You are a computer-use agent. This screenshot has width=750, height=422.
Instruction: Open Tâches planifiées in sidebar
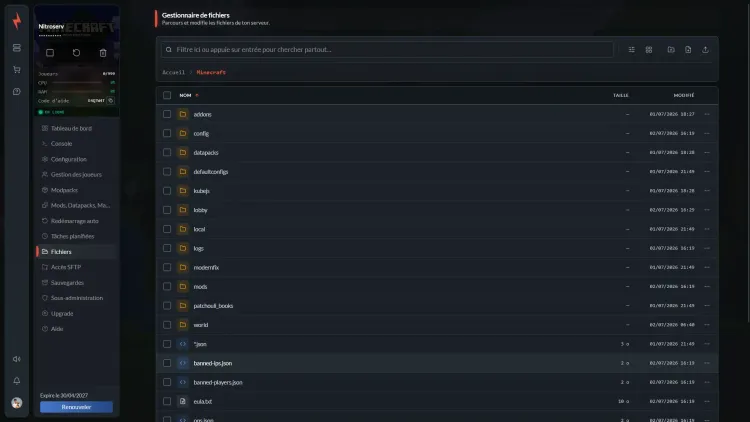[77, 236]
